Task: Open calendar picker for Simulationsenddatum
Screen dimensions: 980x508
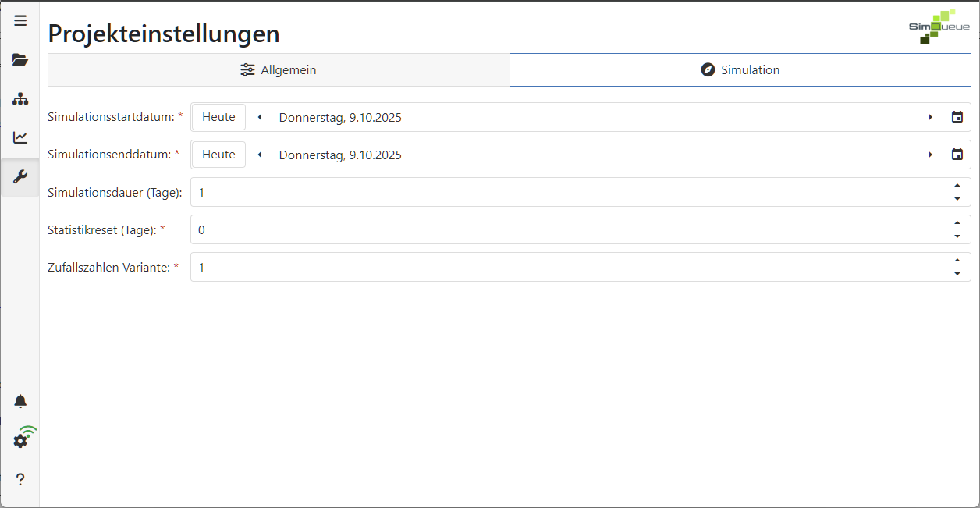Action: 957,155
